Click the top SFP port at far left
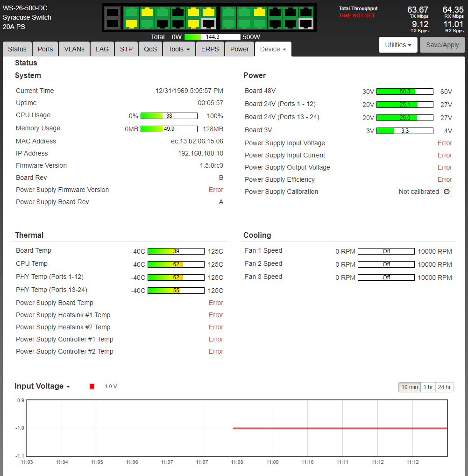The height and width of the screenshot is (476, 468). coord(113,12)
